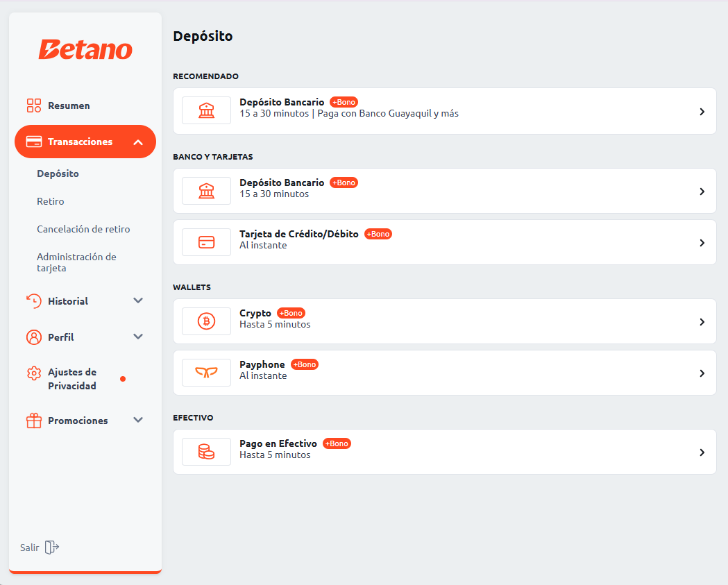Viewport: 728px width, 585px height.
Task: Click the coins icon for Pago en Efectivo
Action: pos(207,452)
